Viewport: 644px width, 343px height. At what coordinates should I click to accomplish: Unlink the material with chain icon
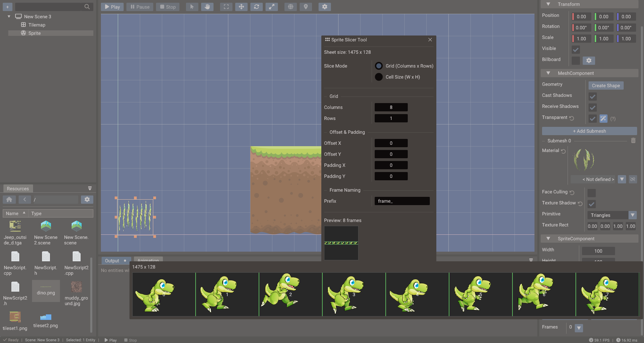pos(633,179)
